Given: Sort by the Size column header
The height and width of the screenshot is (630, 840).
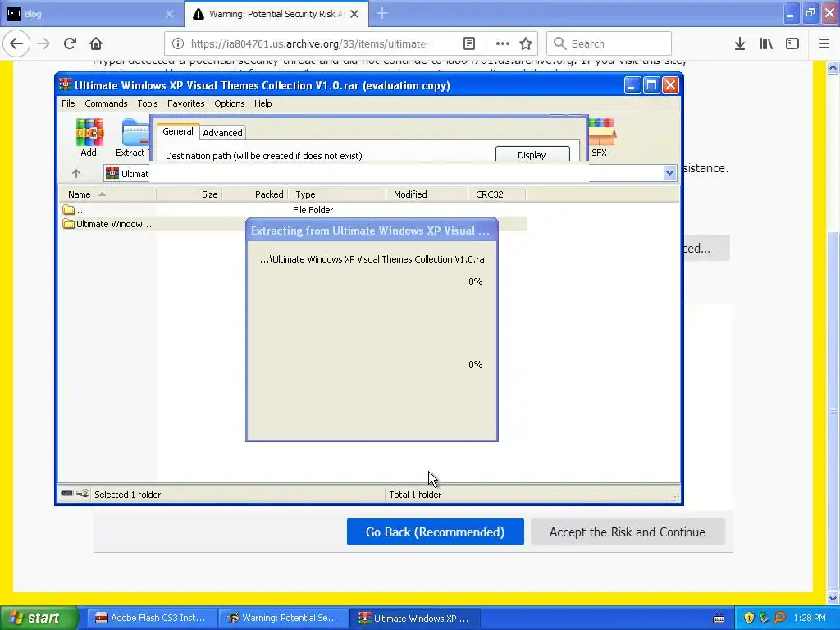Looking at the screenshot, I should (189, 194).
